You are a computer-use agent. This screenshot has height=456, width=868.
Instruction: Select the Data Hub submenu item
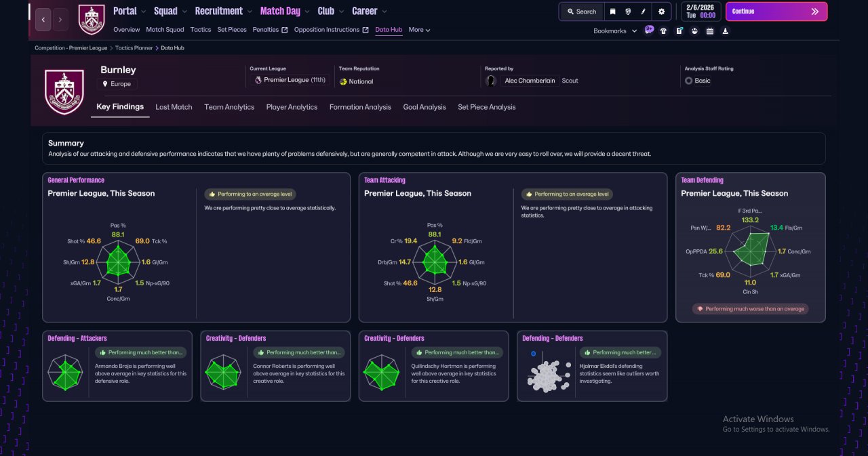pyautogui.click(x=389, y=30)
